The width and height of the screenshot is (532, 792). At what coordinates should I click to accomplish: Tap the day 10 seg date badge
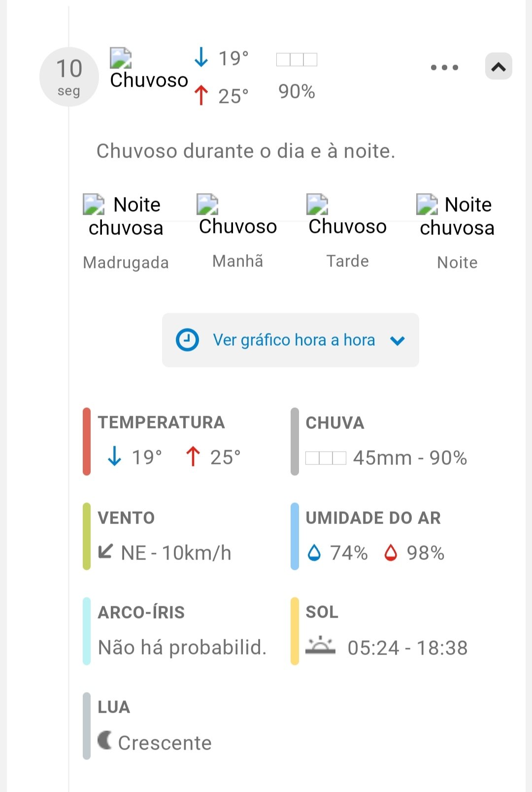(x=69, y=77)
